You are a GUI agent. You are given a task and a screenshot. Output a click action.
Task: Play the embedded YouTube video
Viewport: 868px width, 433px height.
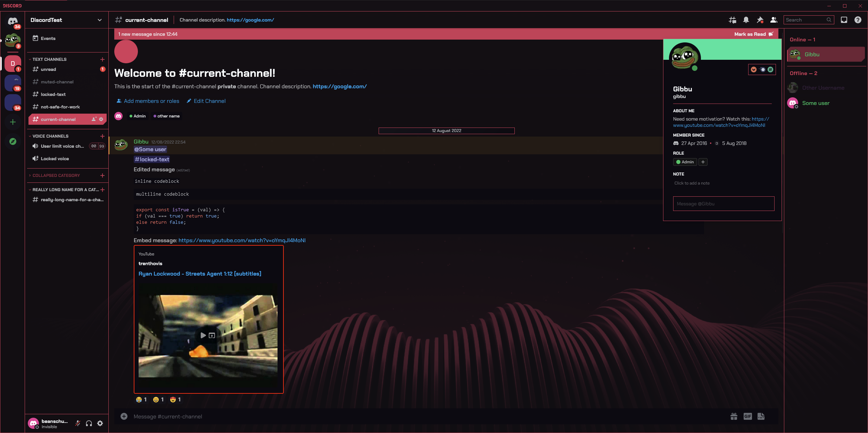coord(203,335)
